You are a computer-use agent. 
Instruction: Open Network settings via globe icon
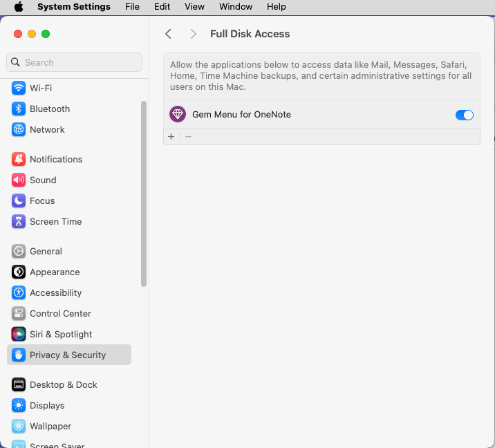[x=19, y=129]
